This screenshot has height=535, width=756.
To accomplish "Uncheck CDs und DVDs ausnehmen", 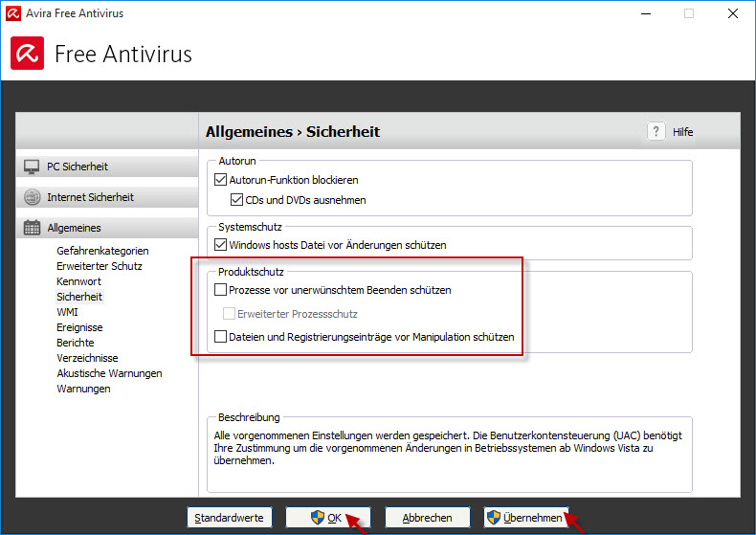I will click(236, 199).
